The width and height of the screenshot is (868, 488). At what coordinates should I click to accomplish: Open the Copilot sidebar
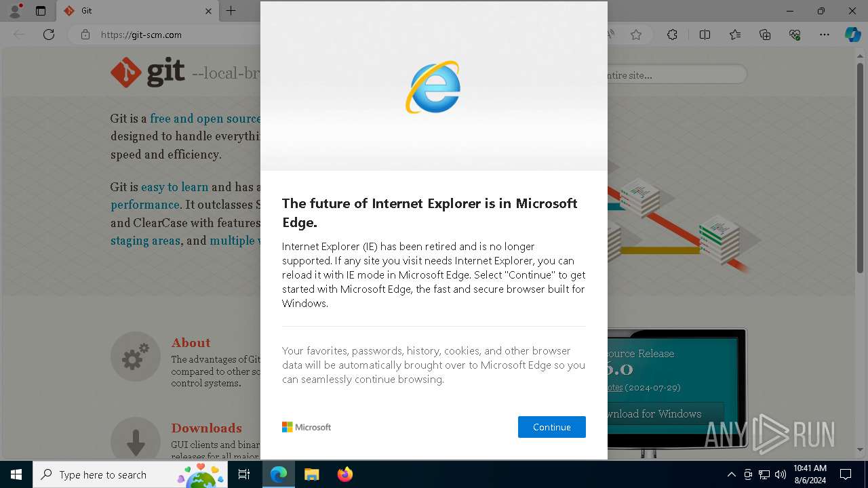(852, 35)
